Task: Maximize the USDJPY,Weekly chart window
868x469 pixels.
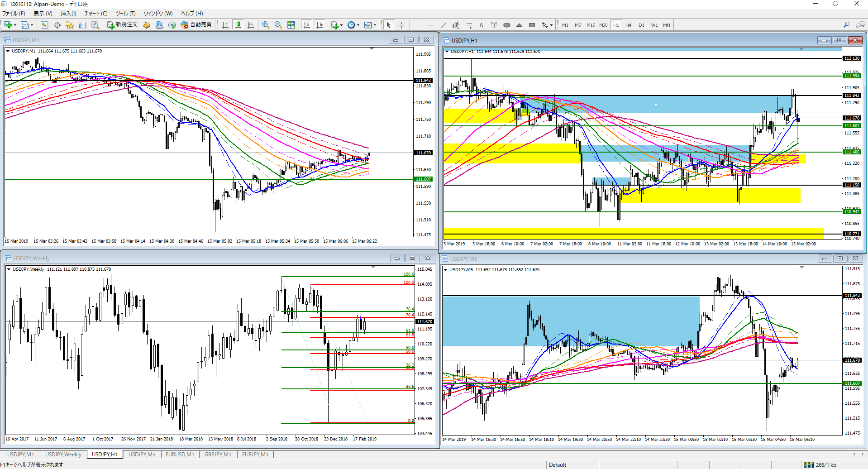Action: [x=412, y=258]
